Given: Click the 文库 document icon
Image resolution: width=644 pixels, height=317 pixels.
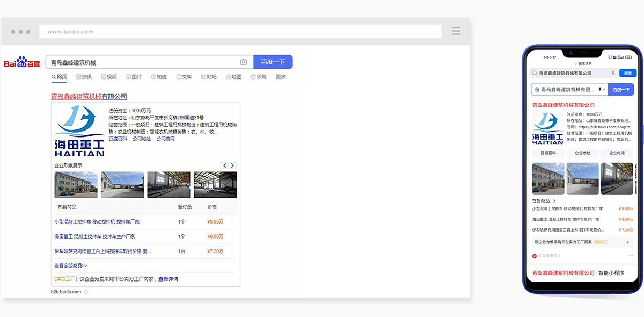Looking at the screenshot, I should click(178, 77).
